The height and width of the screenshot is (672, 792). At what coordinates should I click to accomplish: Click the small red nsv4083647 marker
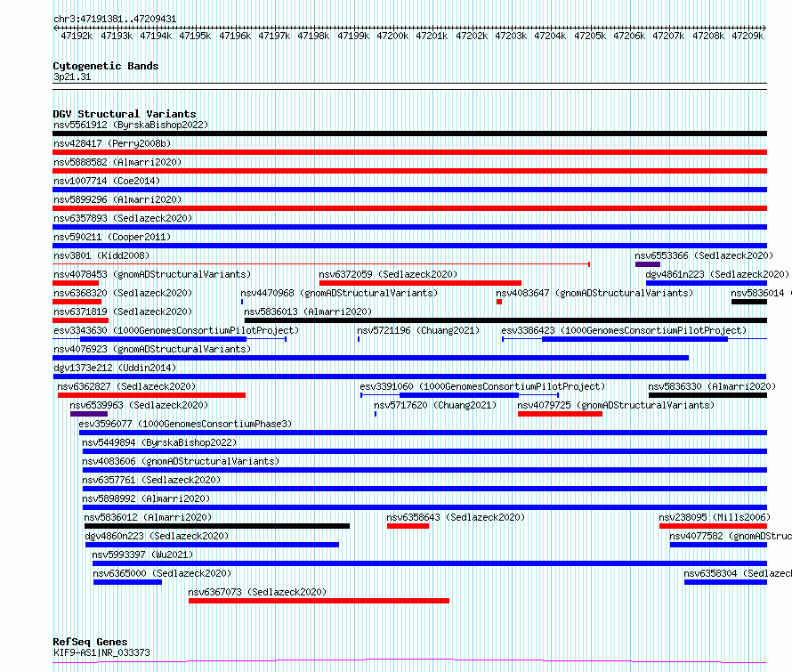point(499,302)
